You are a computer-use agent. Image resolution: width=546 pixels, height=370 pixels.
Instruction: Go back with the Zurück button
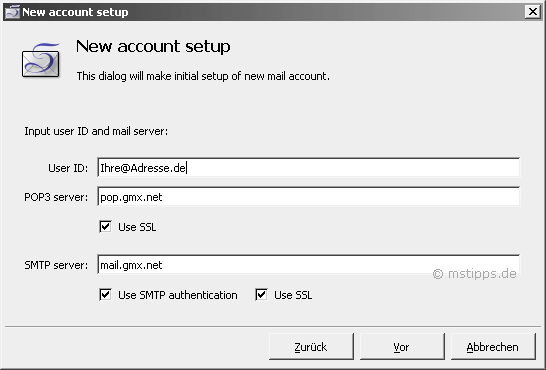coord(311,347)
